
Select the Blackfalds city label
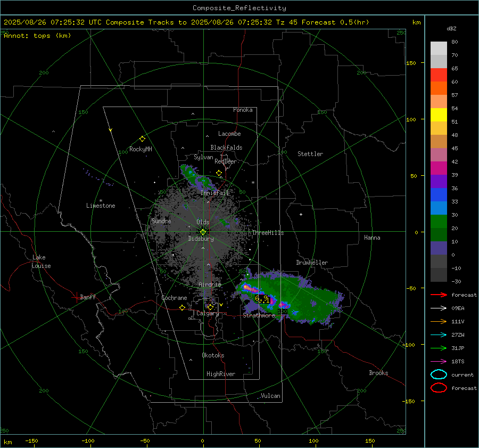(x=226, y=148)
